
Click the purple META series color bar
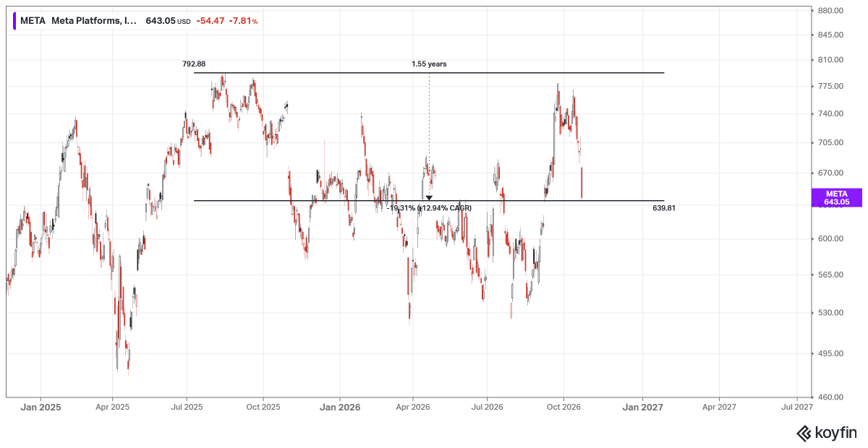point(14,21)
